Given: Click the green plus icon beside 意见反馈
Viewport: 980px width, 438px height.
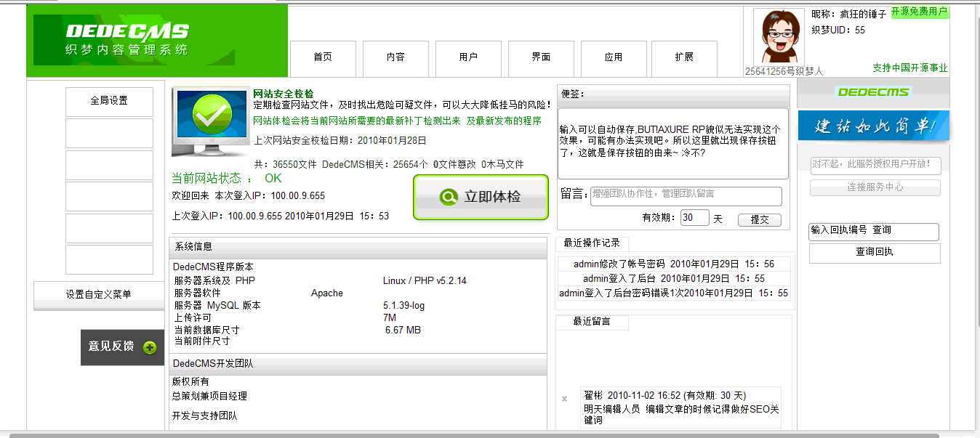Looking at the screenshot, I should pyautogui.click(x=150, y=347).
